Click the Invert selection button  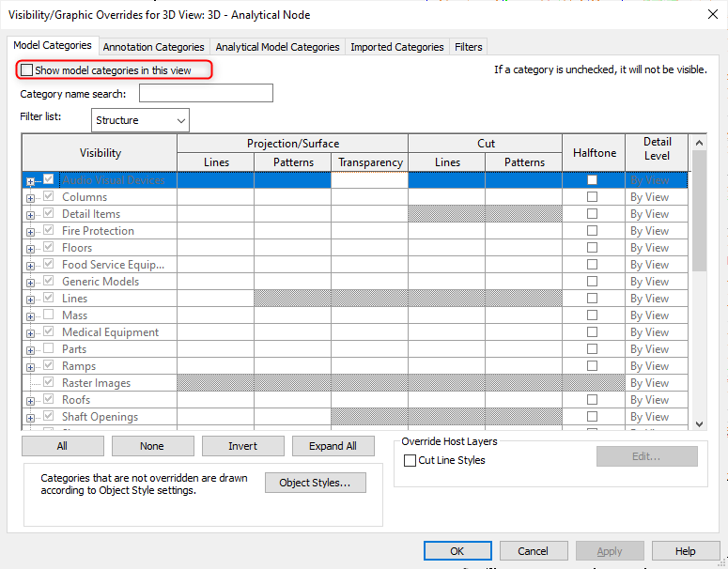point(242,446)
